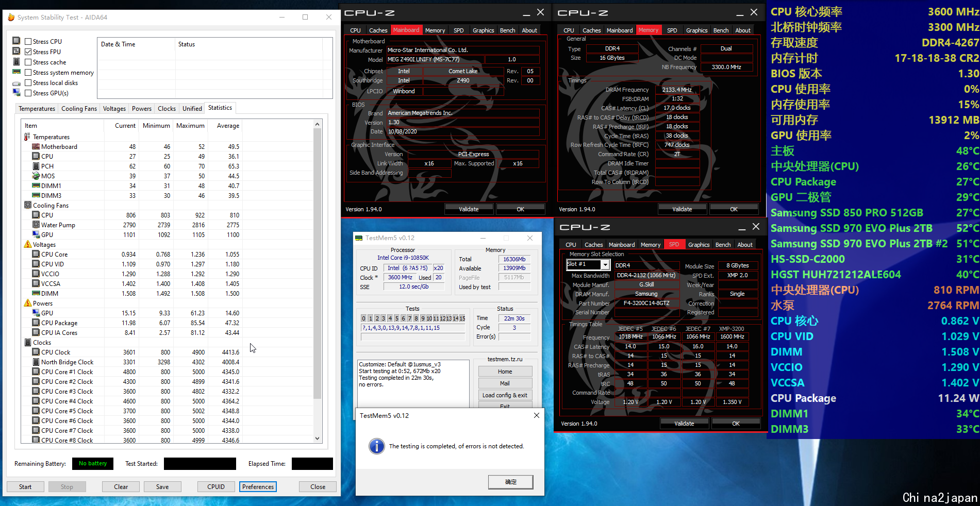
Task: Click the Voltages warning triangle icon
Action: pos(28,244)
